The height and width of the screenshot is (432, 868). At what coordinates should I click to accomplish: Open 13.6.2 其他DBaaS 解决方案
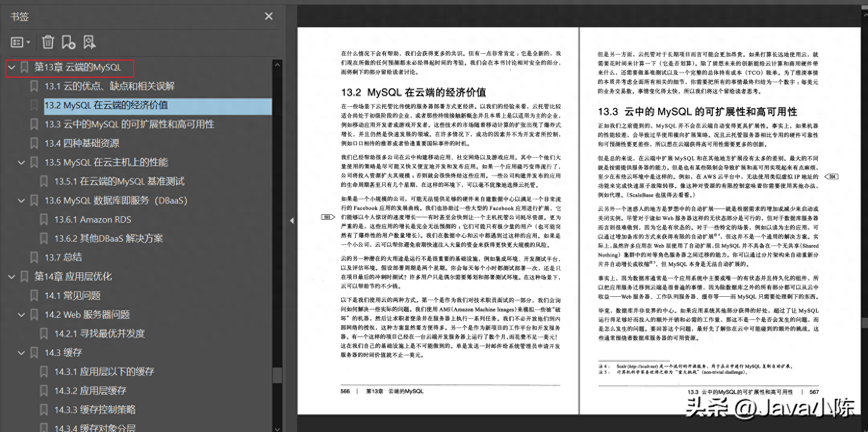[109, 239]
